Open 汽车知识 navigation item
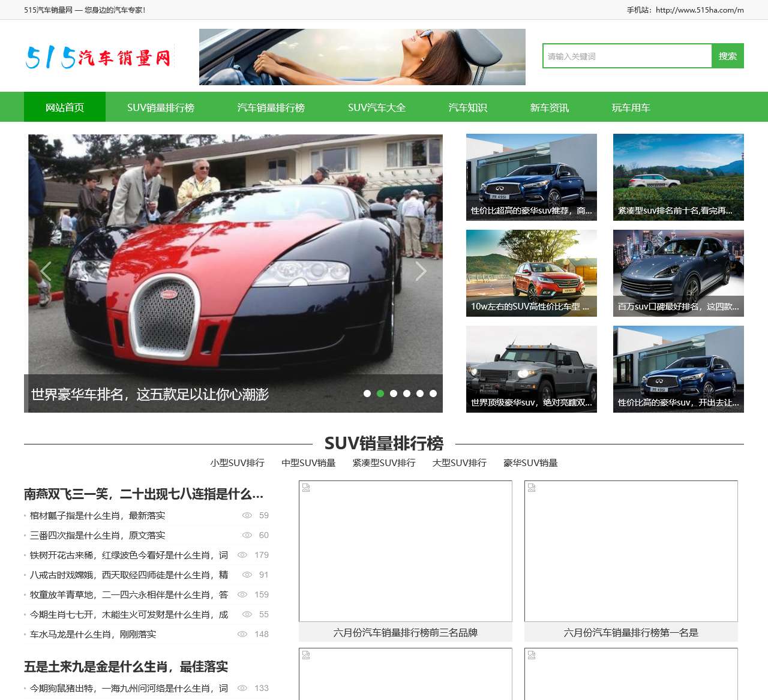 point(468,107)
